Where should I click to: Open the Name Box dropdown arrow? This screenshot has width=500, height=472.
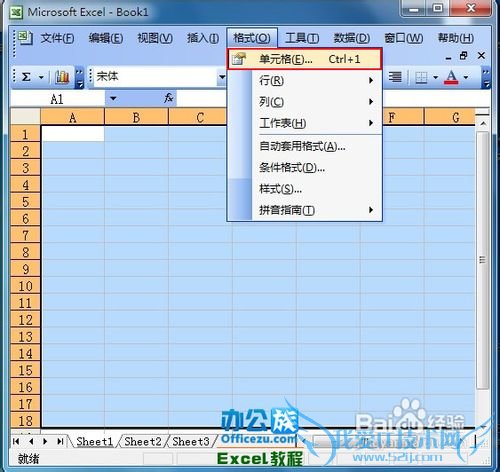point(113,99)
